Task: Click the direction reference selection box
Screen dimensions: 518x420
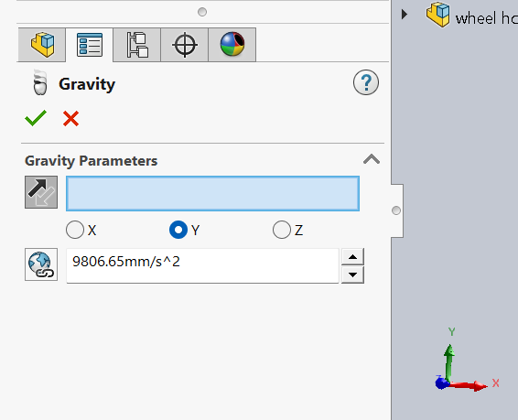Action: click(212, 193)
